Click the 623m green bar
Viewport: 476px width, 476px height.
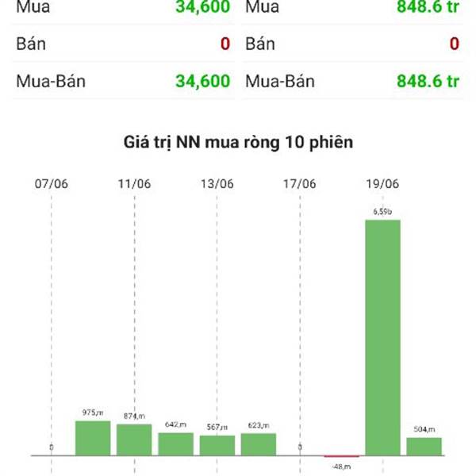pyautogui.click(x=259, y=444)
